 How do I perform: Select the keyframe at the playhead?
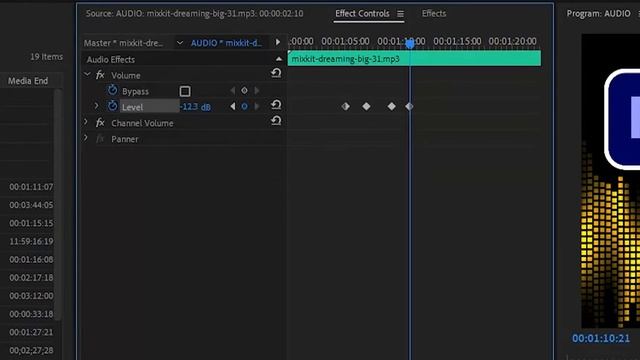pos(409,107)
